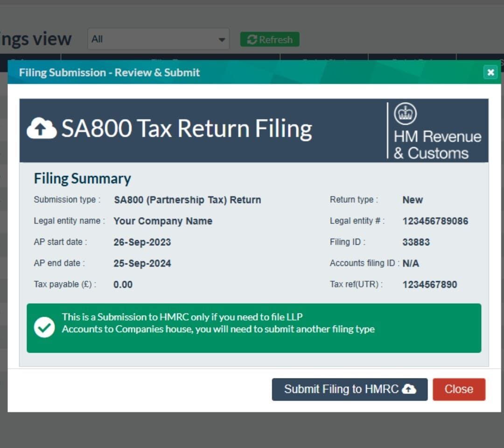This screenshot has width=504, height=448.
Task: Select tax payable value 0.00
Action: 123,285
